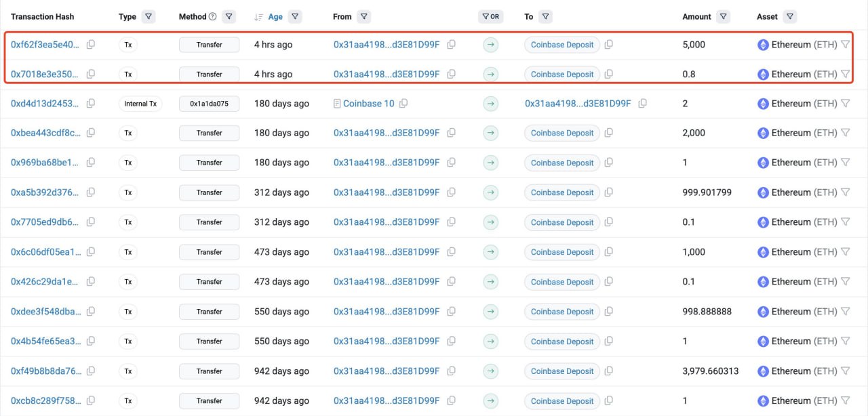Screen dimensions: 868x416
Task: Click the Method help question-mark icon
Action: coord(213,16)
